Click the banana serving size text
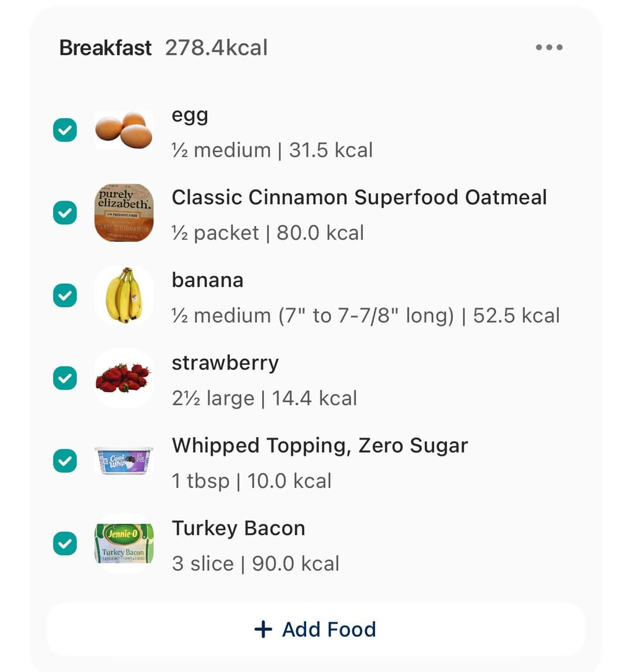The image size is (632, 672). pyautogui.click(x=313, y=316)
